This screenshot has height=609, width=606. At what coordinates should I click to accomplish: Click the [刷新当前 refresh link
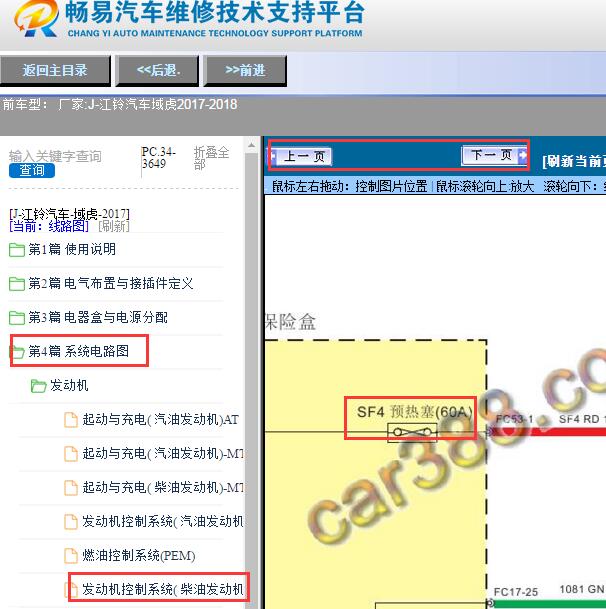(574, 161)
